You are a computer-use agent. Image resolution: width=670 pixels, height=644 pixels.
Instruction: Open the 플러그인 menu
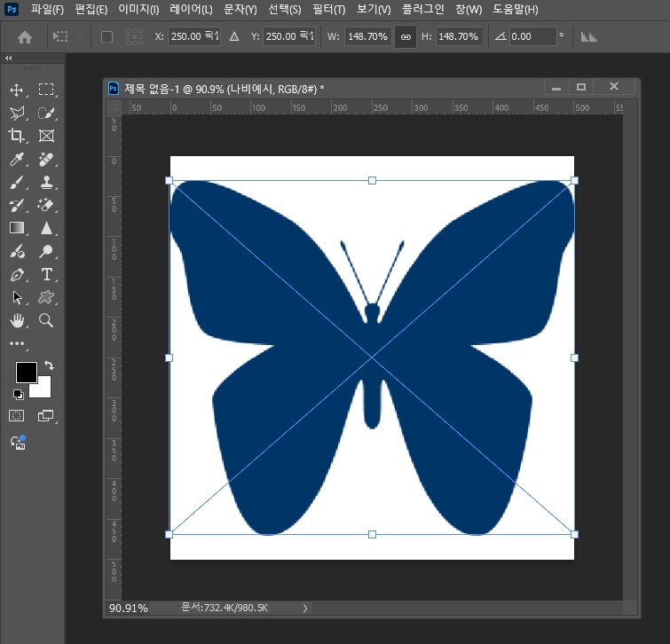423,10
